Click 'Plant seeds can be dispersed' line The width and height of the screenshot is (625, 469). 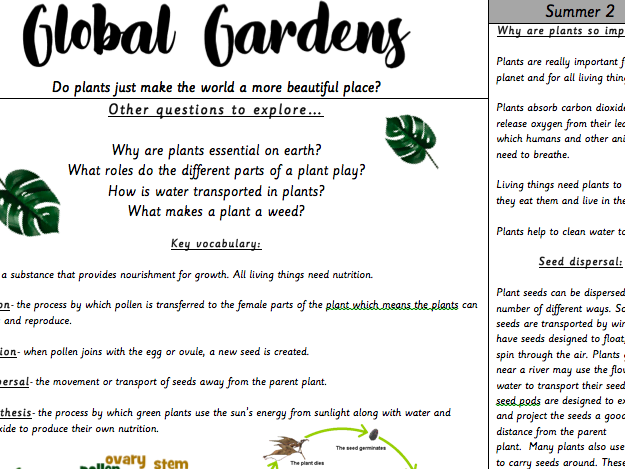(x=560, y=293)
